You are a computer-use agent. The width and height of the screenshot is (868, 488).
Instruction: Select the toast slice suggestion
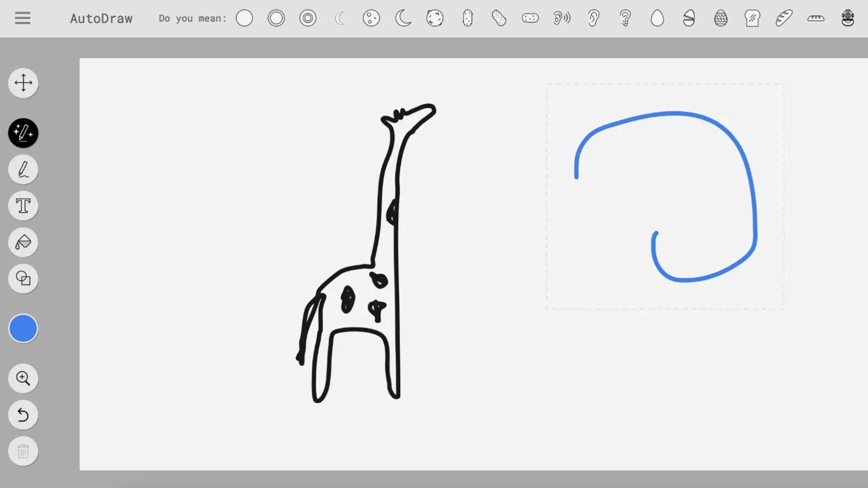pyautogui.click(x=752, y=19)
